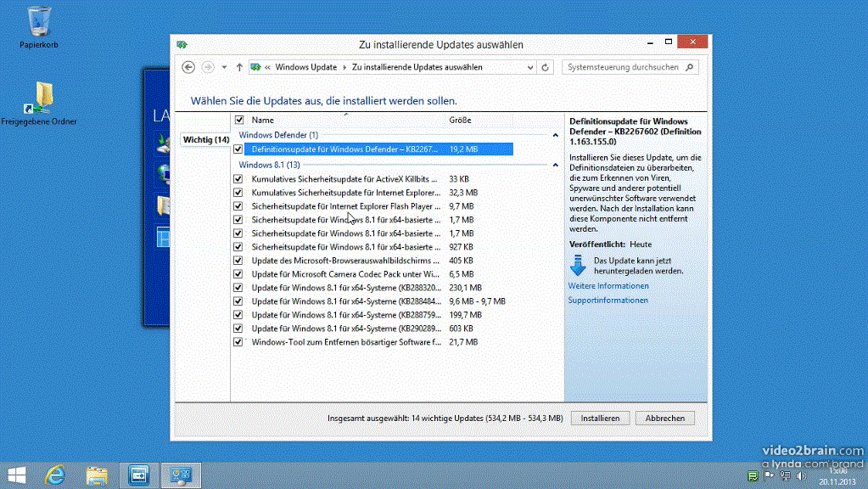This screenshot has width=868, height=489.
Task: Click the breadcrumb chevron before Windows Update
Action: pos(267,67)
